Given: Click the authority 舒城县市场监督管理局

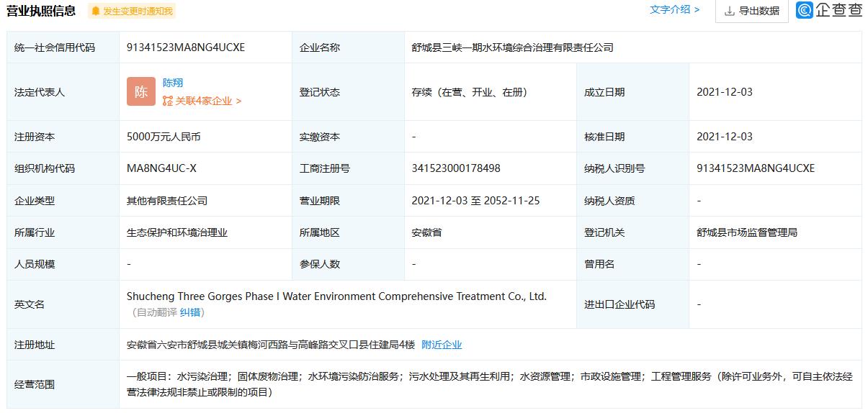Looking at the screenshot, I should (747, 232).
